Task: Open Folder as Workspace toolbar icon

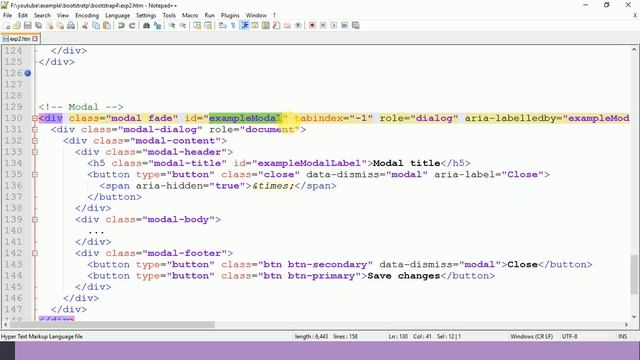Action: point(287,25)
